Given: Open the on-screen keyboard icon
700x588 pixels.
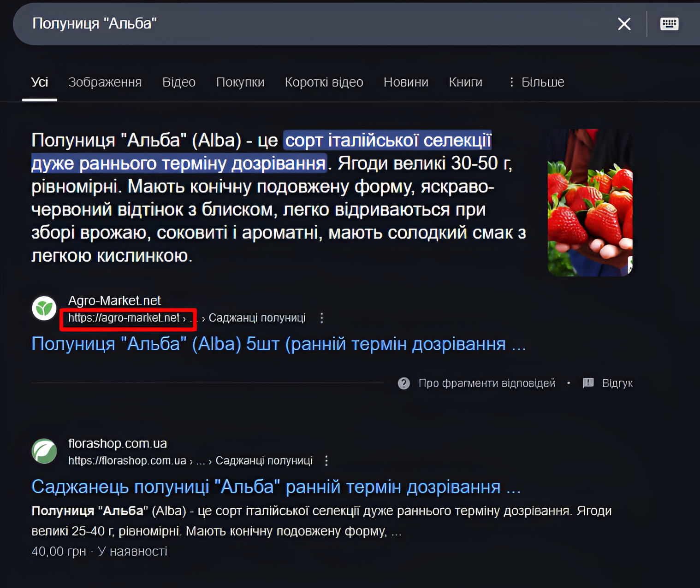Looking at the screenshot, I should click(669, 24).
